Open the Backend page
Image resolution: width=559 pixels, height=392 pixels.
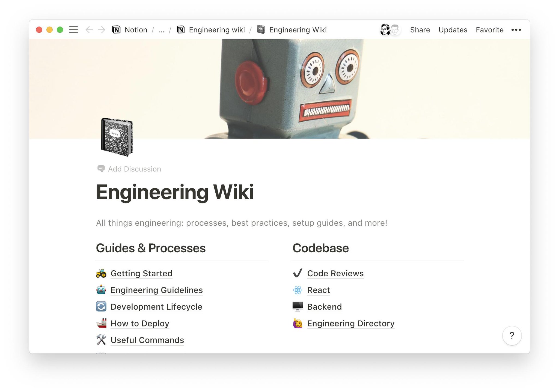pyautogui.click(x=324, y=307)
